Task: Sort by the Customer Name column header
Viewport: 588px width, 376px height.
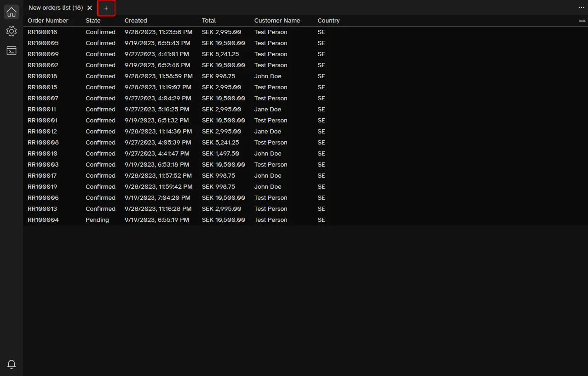Action: (x=277, y=20)
